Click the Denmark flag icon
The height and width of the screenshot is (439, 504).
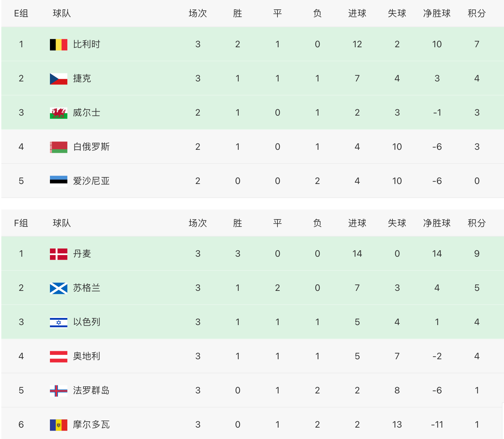pyautogui.click(x=59, y=254)
